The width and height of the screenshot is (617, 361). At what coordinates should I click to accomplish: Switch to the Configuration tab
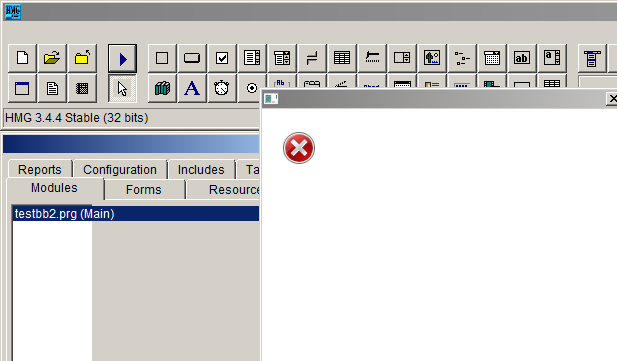click(x=120, y=170)
